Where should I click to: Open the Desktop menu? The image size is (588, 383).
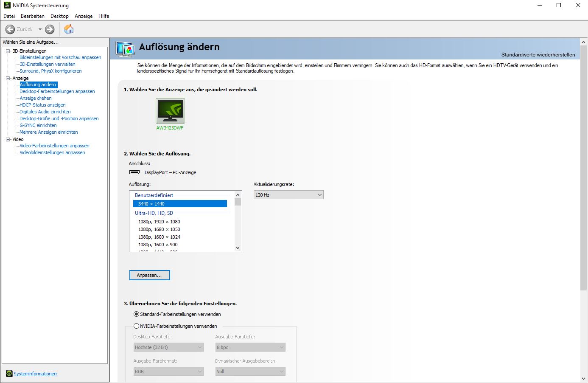tap(59, 16)
